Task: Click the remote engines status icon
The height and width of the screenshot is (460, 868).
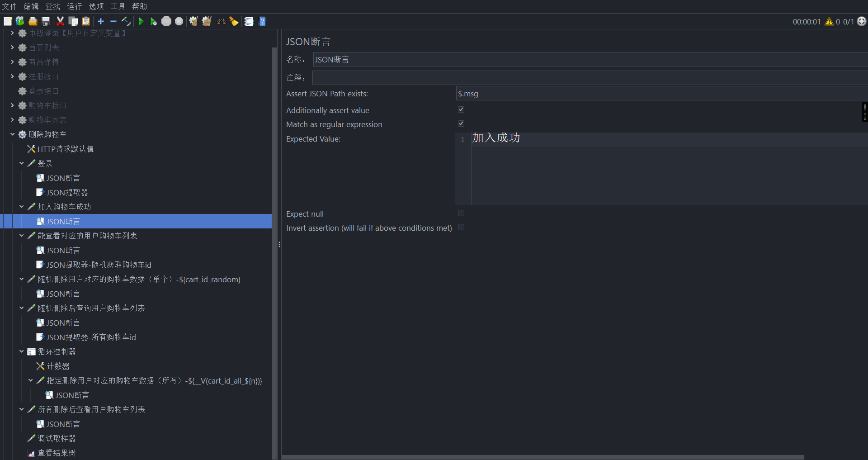Action: pyautogui.click(x=862, y=21)
